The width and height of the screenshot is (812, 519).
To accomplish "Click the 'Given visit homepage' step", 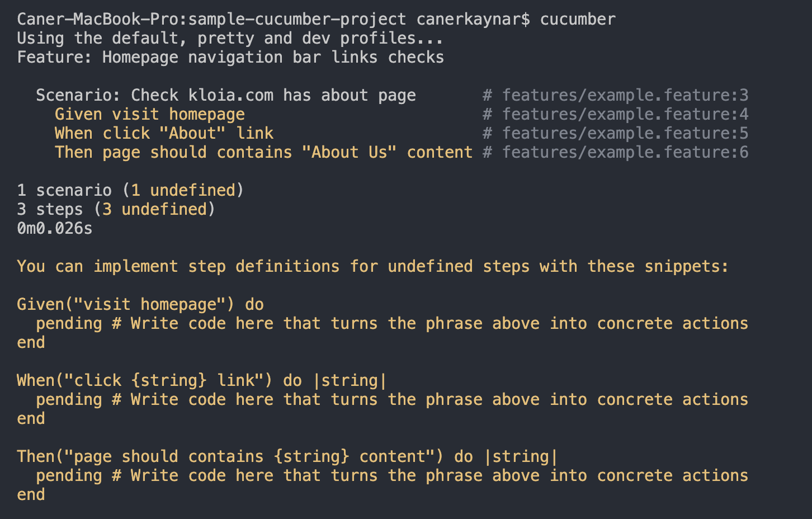I will tap(149, 115).
